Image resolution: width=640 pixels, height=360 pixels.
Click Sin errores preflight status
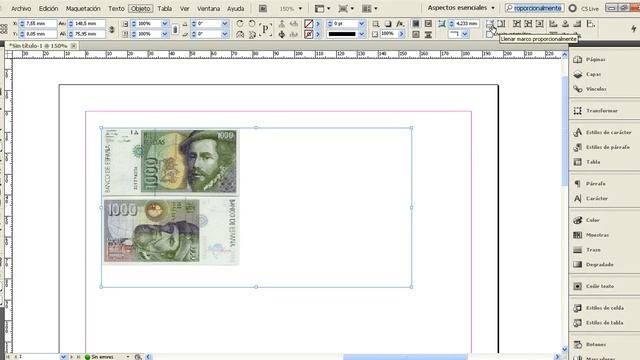click(x=102, y=357)
